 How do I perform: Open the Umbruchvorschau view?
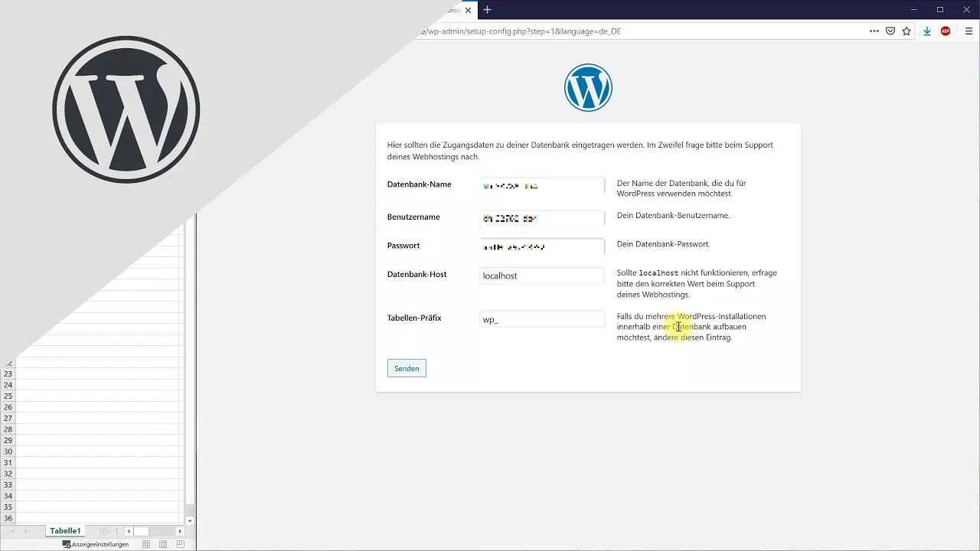181,544
